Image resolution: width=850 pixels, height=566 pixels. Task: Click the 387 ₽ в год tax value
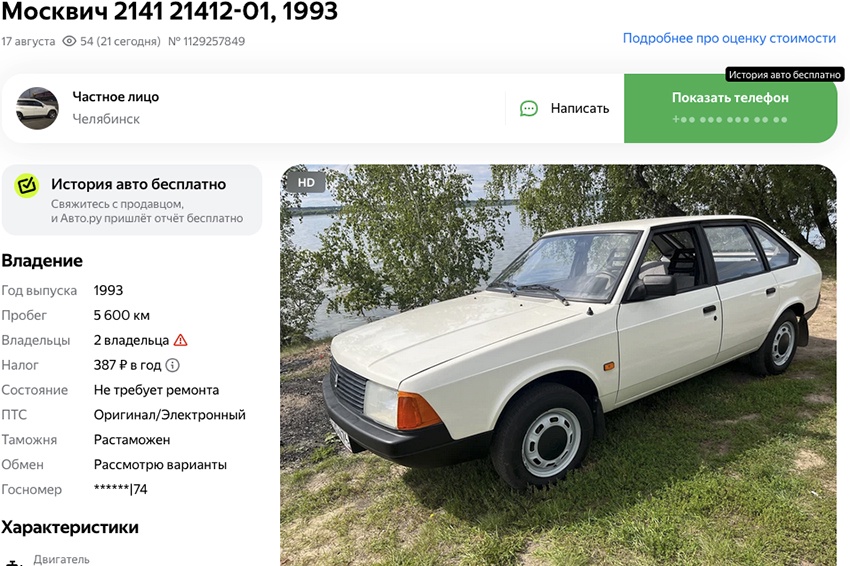127,365
